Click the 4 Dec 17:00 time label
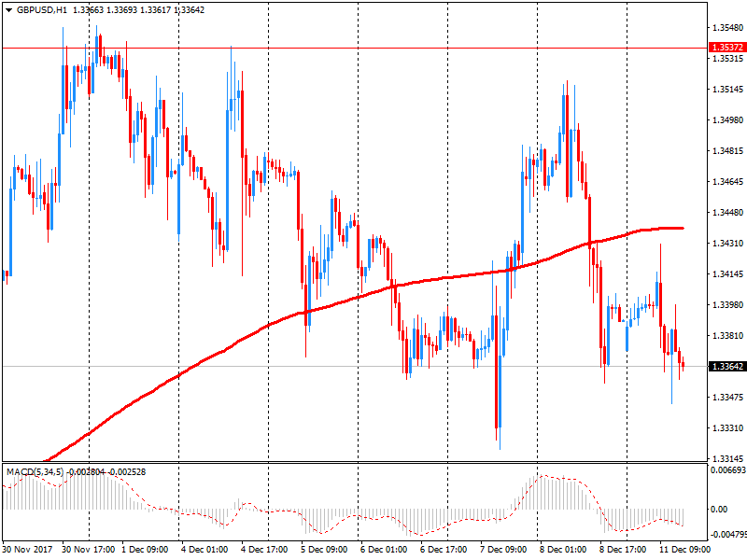 pos(264,550)
